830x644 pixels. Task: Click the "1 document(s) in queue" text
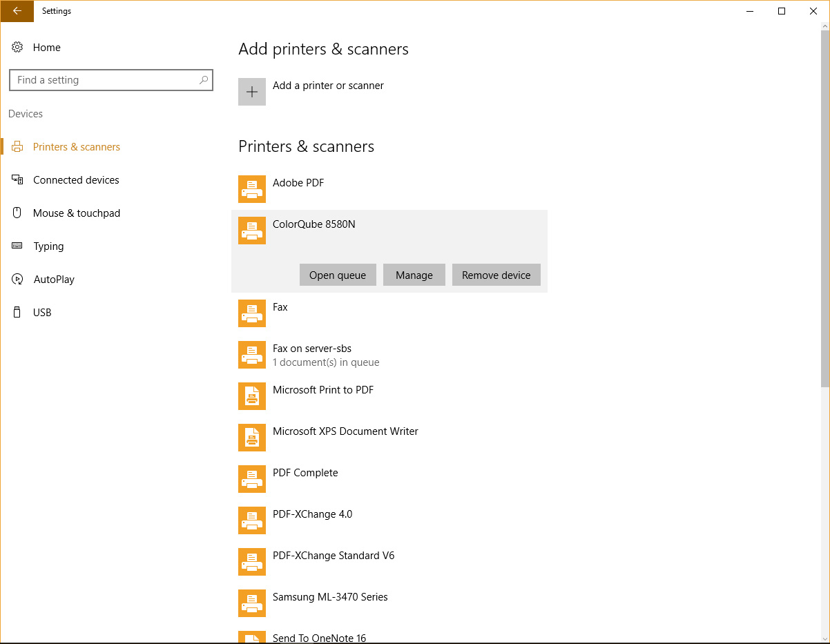click(x=326, y=362)
